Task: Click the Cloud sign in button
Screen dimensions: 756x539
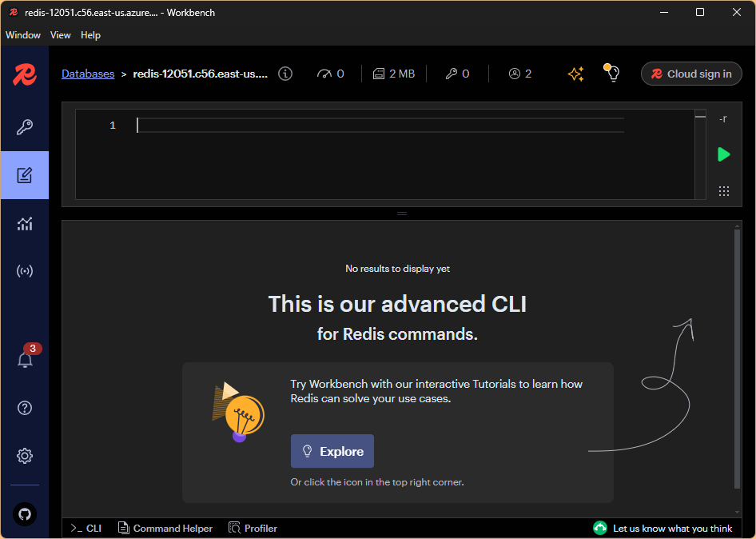Action: pos(691,74)
